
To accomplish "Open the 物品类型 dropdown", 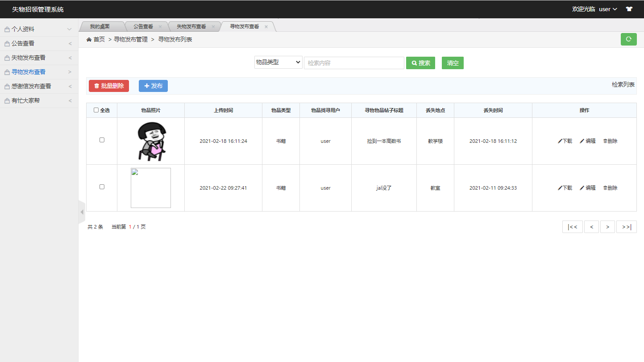I will (278, 62).
